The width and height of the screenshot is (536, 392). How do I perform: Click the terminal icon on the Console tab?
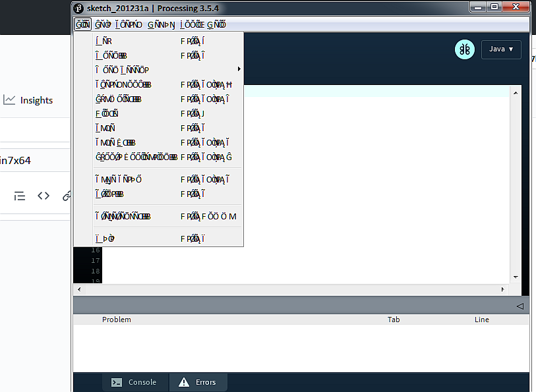pyautogui.click(x=116, y=382)
